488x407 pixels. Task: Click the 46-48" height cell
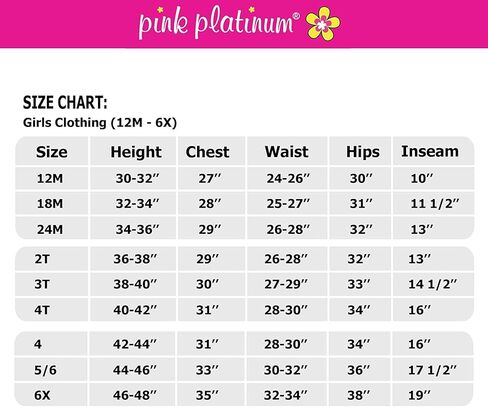135,395
